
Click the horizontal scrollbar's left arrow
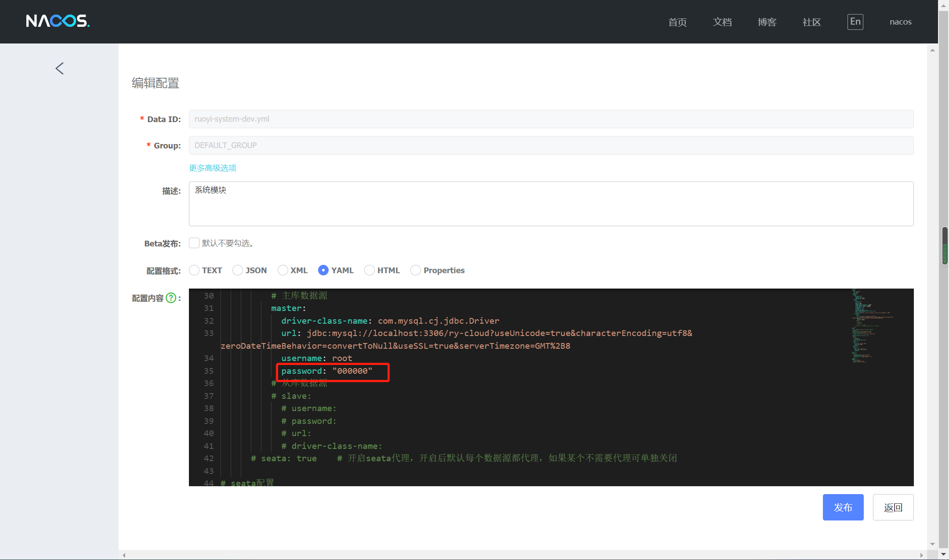coord(124,555)
